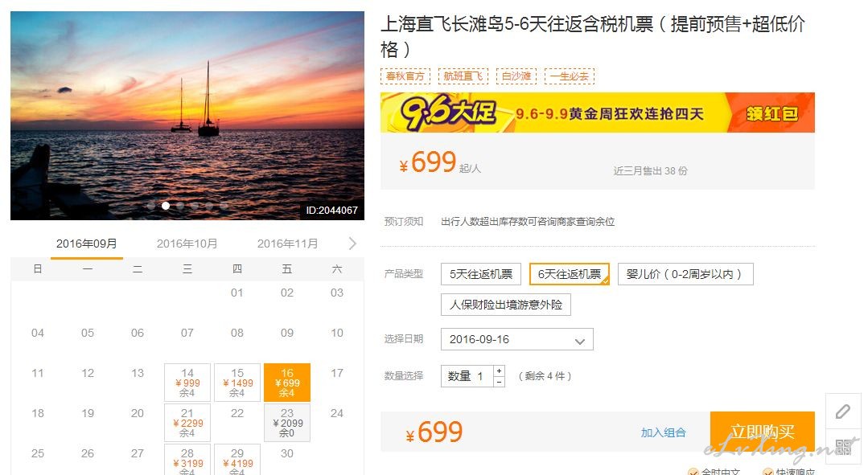Select second carousel dot on photo
Viewport: 868px width, 475px height.
166,206
